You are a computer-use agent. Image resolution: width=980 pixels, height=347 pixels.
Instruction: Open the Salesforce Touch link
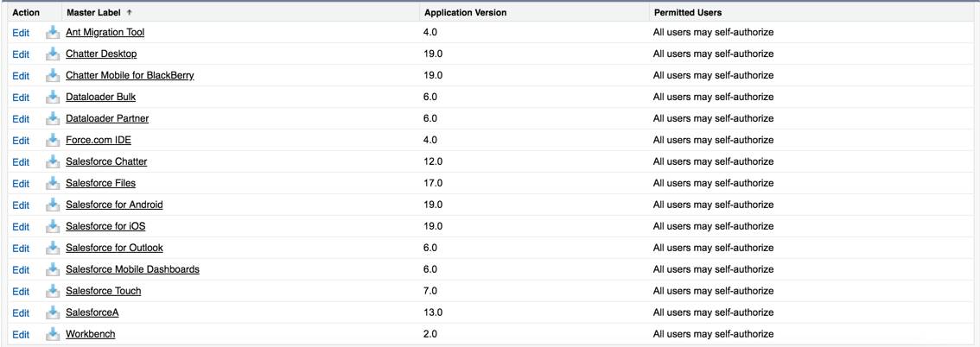pyautogui.click(x=103, y=291)
